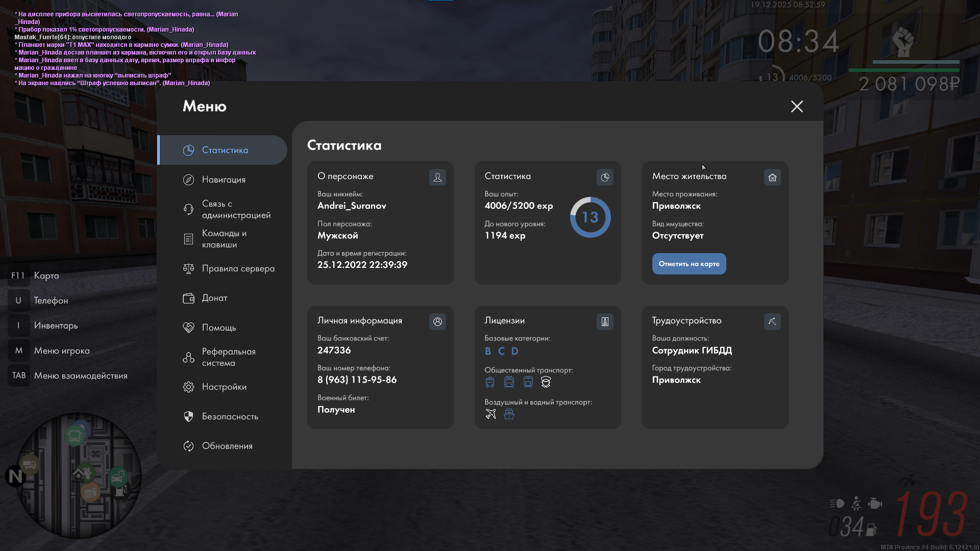
Task: Click the boat license icon
Action: [x=509, y=414]
